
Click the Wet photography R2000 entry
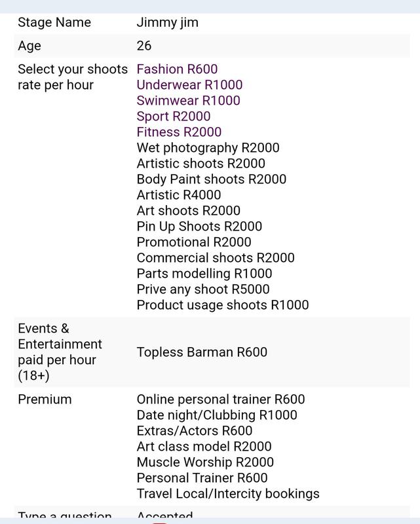click(208, 148)
